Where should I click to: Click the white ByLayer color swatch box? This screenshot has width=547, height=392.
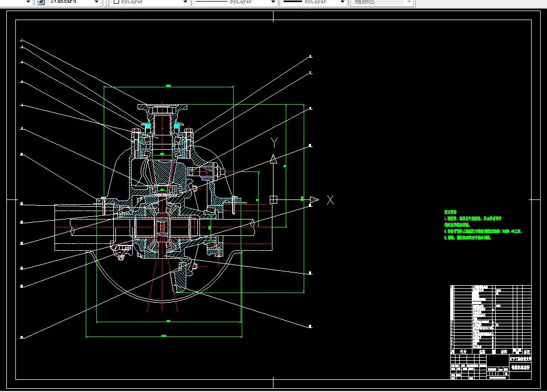tap(116, 2)
